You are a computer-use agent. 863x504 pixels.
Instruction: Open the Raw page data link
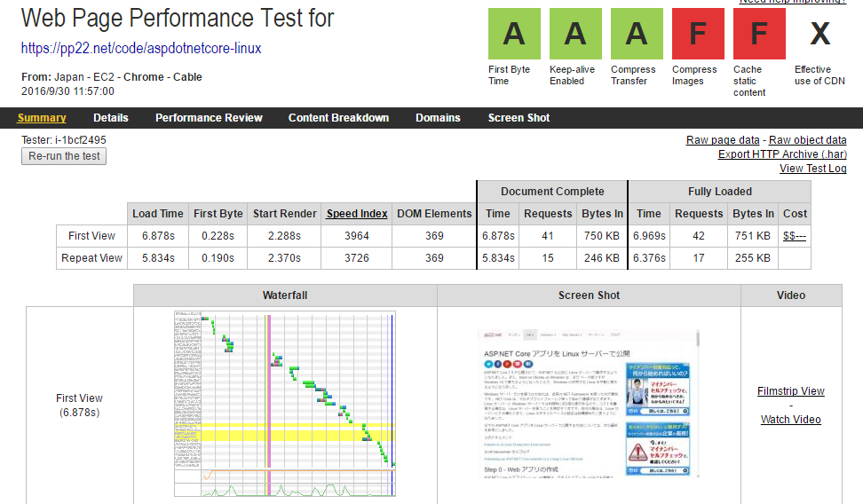pyautogui.click(x=723, y=140)
